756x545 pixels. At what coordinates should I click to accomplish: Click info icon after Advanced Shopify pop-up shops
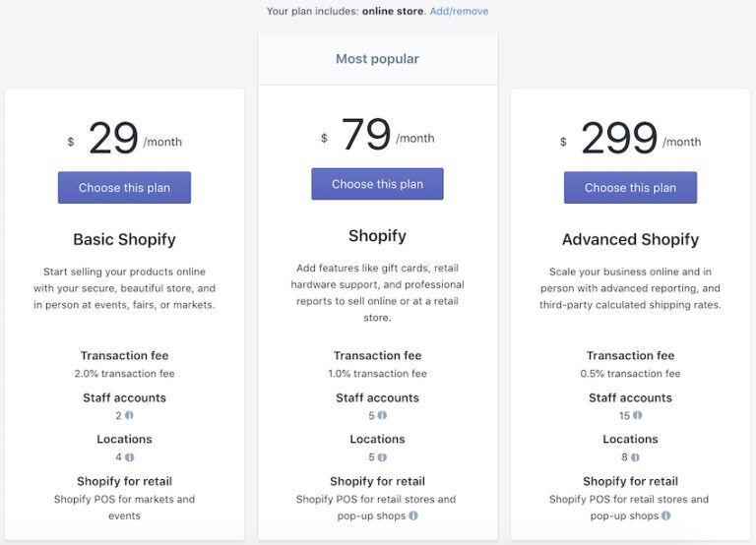coord(665,515)
